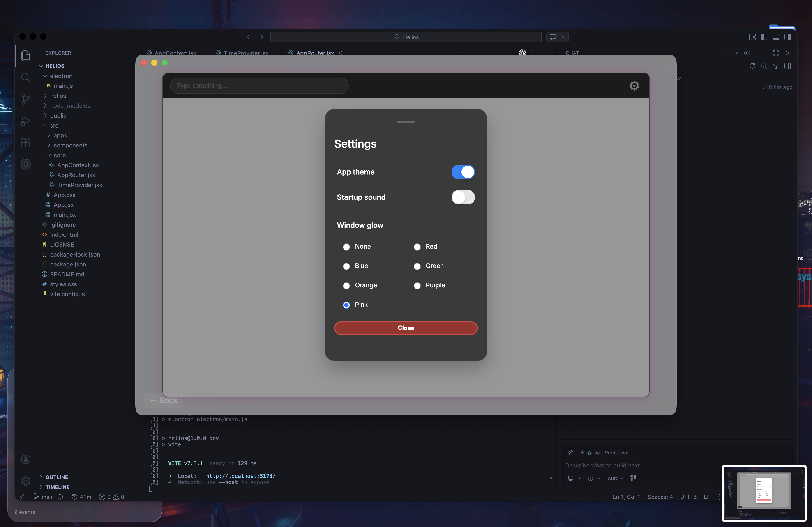The height and width of the screenshot is (527, 812).
Task: Click the chat refresh icon
Action: 752,66
